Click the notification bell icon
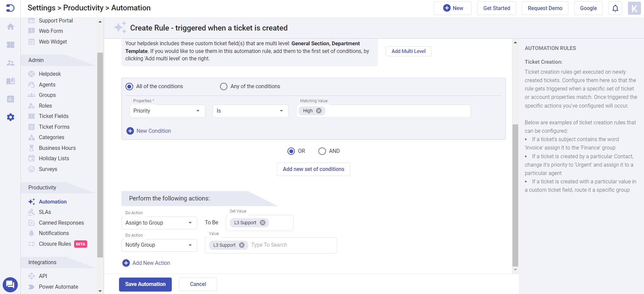Image resolution: width=644 pixels, height=294 pixels. 615,8
